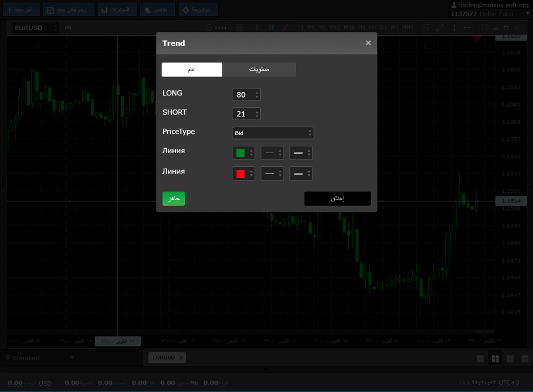Click the المؤشرات indicators toolbar button
Viewport: 533px width, 392px height.
(117, 10)
